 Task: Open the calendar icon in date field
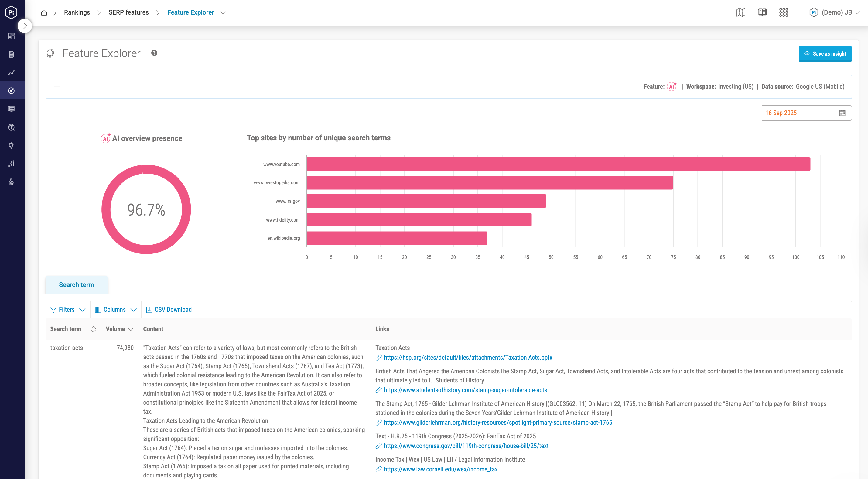[x=842, y=113]
